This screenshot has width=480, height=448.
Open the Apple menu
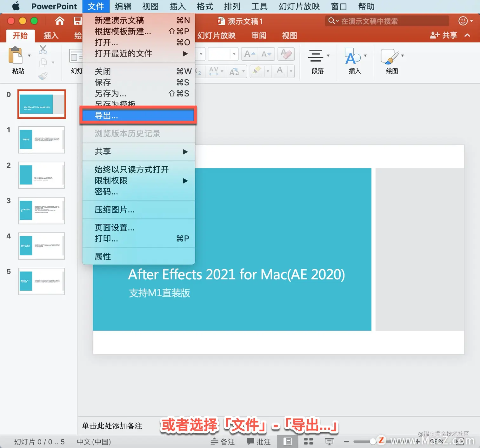(16, 6)
